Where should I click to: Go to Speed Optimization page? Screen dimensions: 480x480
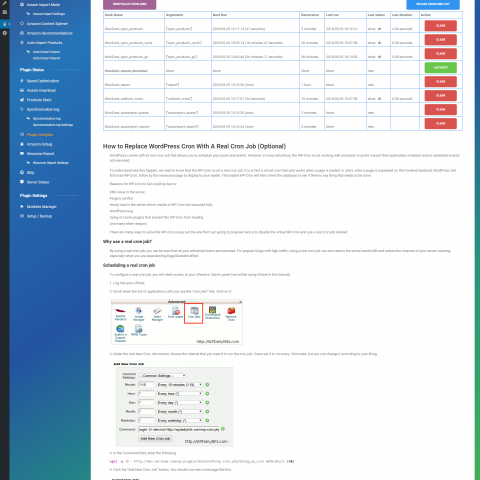click(x=43, y=81)
